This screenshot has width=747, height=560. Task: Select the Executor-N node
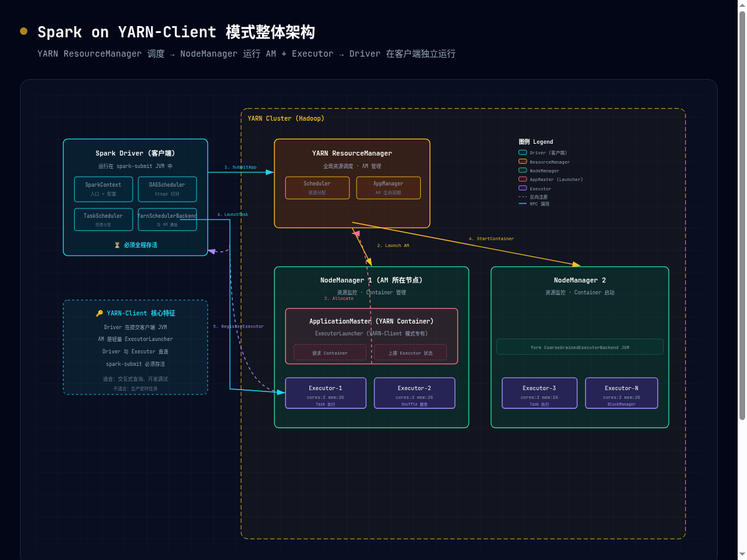pos(621,393)
